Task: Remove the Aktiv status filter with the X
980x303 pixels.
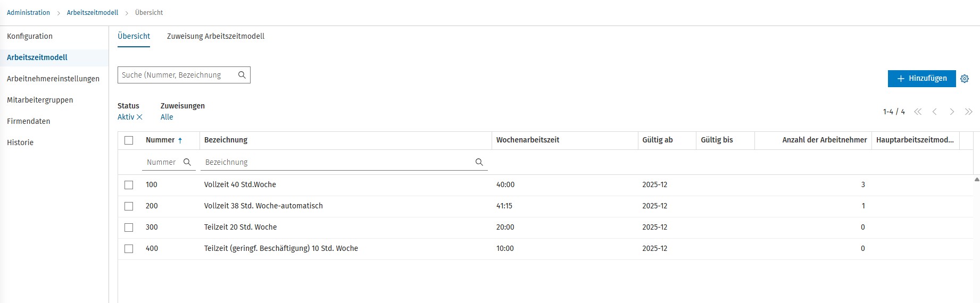Action: coord(139,117)
